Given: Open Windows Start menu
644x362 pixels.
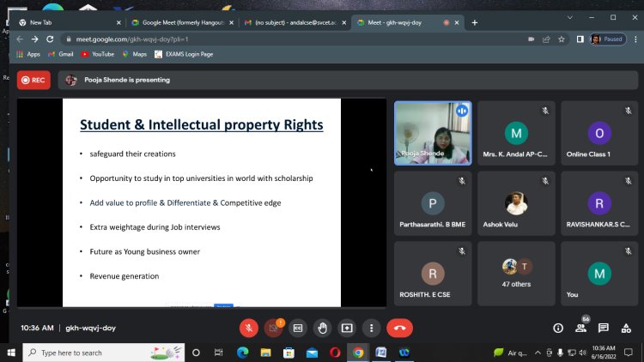Looking at the screenshot, I should (11, 353).
